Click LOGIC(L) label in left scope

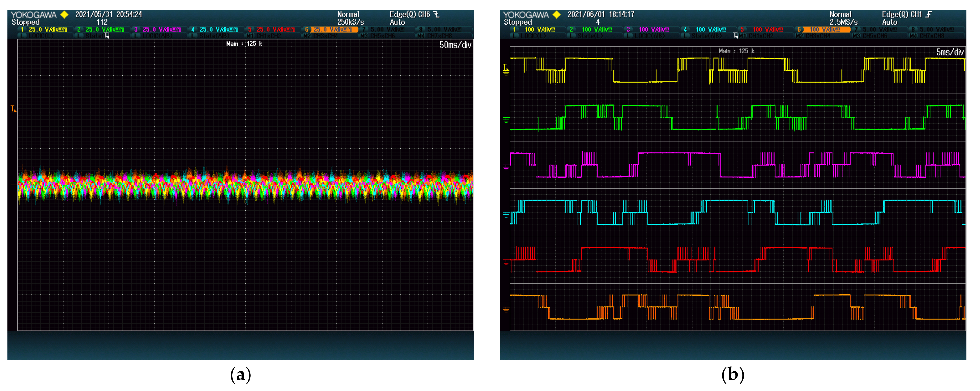(x=41, y=36)
